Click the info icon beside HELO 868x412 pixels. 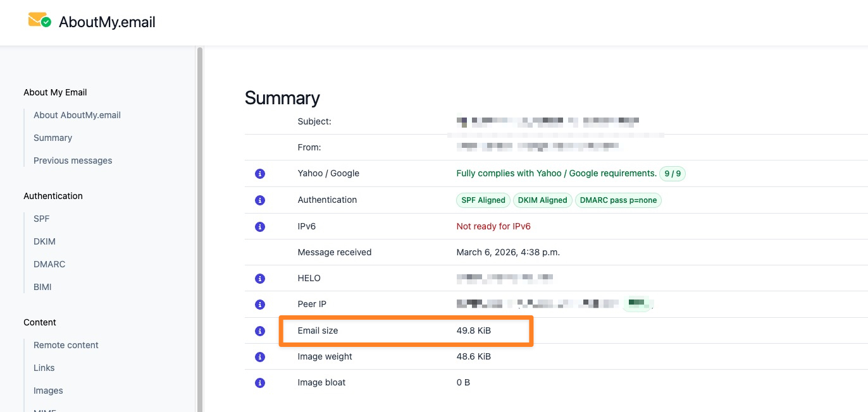click(259, 279)
